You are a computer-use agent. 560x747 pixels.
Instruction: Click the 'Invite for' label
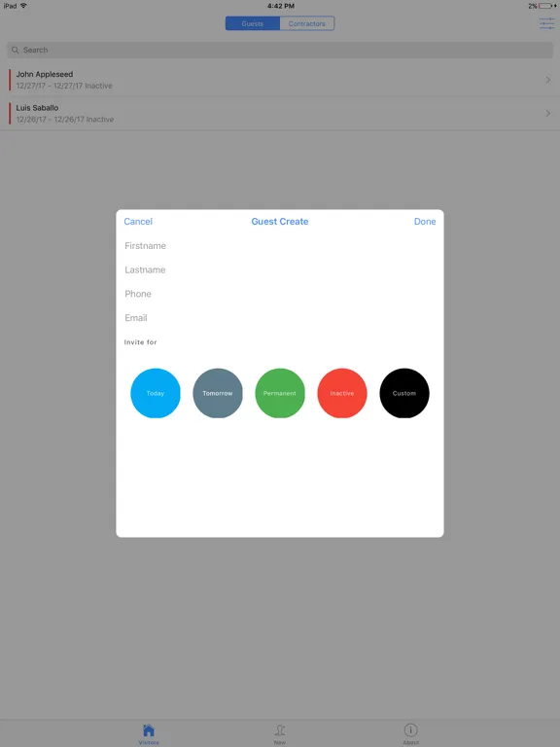pos(140,342)
